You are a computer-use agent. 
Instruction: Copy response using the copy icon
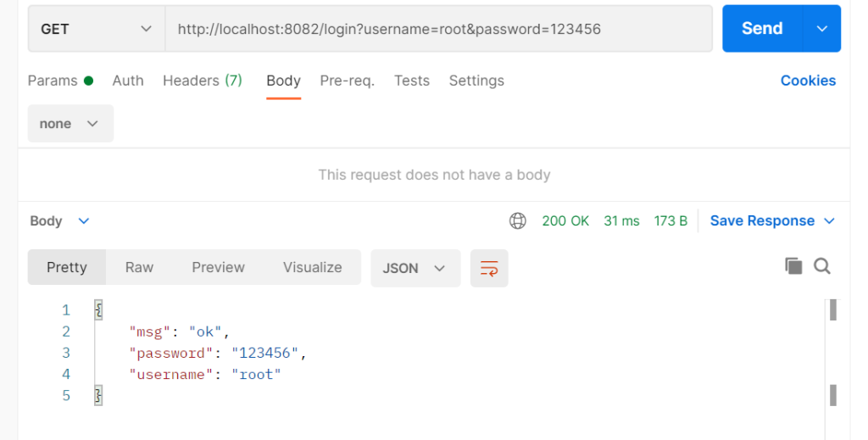point(793,266)
